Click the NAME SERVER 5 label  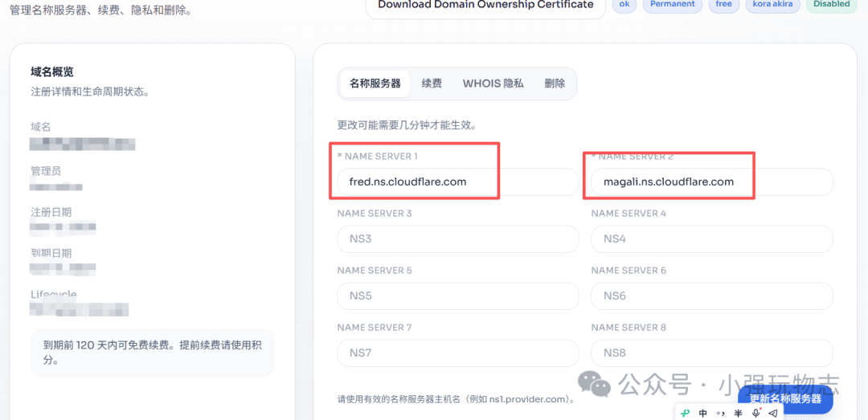pos(375,271)
